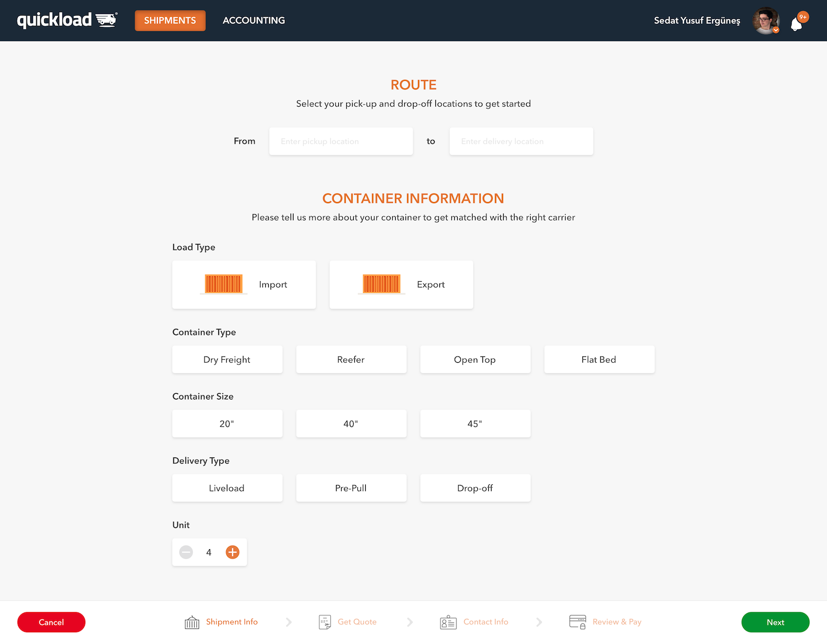Focus the pickup location field
This screenshot has height=644, width=827.
pos(341,141)
